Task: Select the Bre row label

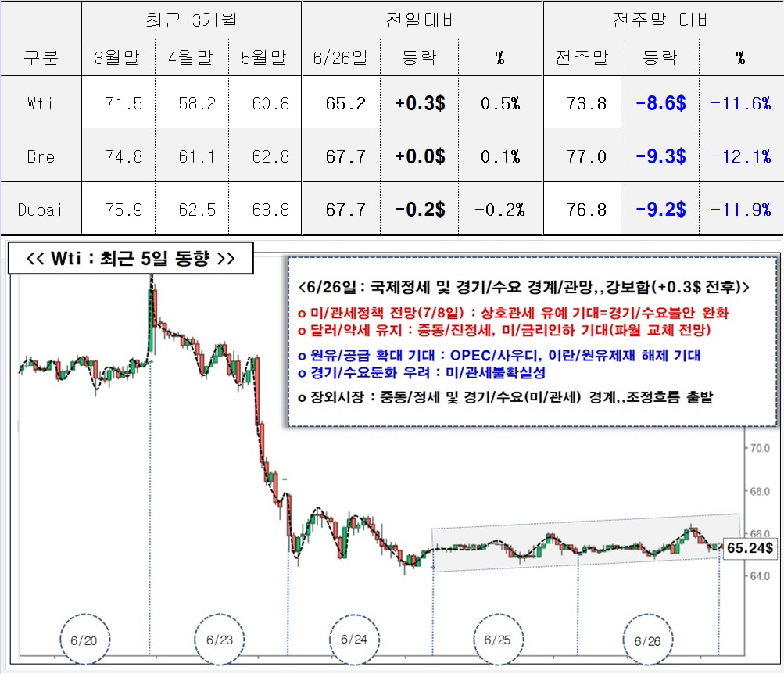Action: pyautogui.click(x=41, y=156)
